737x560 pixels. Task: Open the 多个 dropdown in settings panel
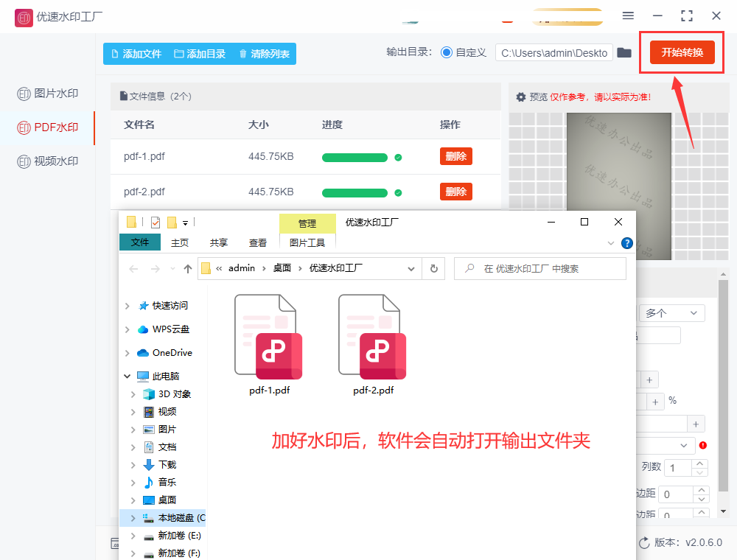pos(671,313)
